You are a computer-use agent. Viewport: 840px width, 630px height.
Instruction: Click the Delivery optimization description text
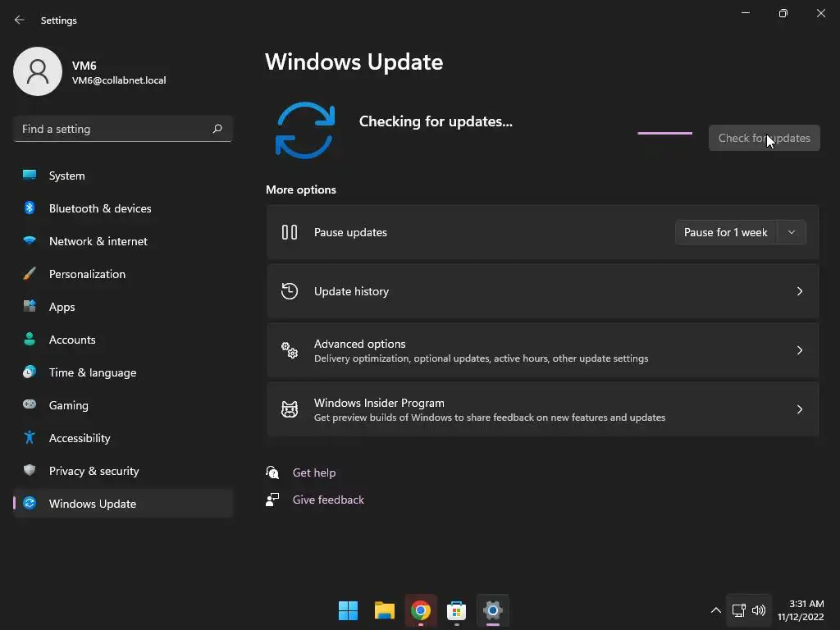(481, 358)
